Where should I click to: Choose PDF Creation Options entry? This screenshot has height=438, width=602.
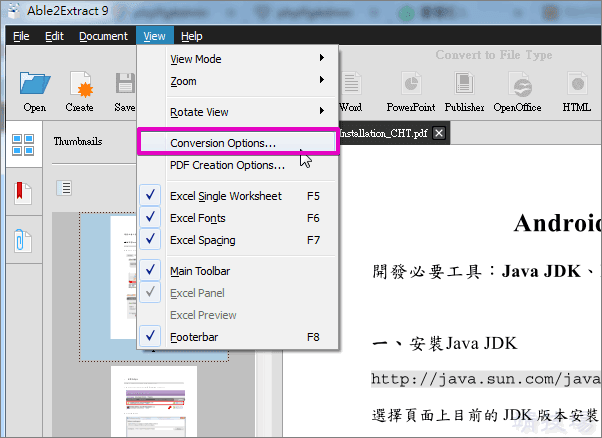(x=238, y=165)
